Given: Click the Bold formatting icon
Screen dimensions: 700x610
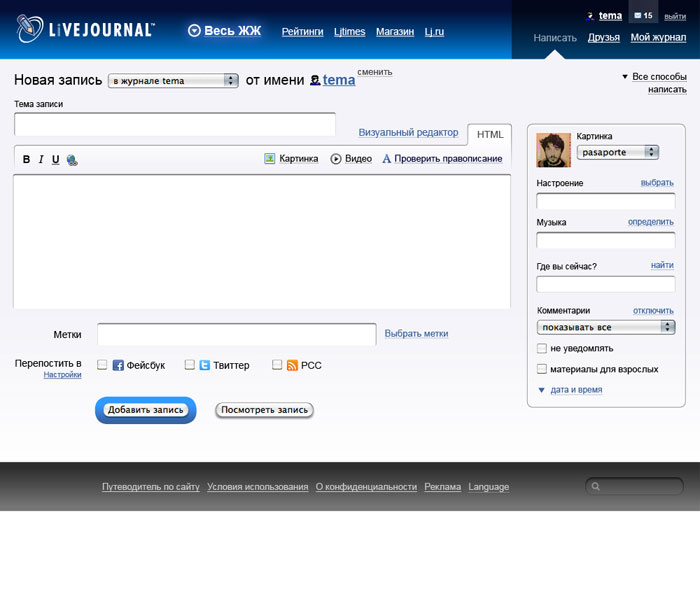Looking at the screenshot, I should (x=27, y=159).
